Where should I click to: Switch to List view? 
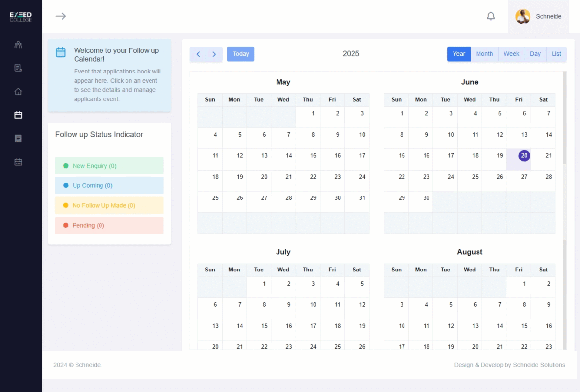tap(556, 54)
